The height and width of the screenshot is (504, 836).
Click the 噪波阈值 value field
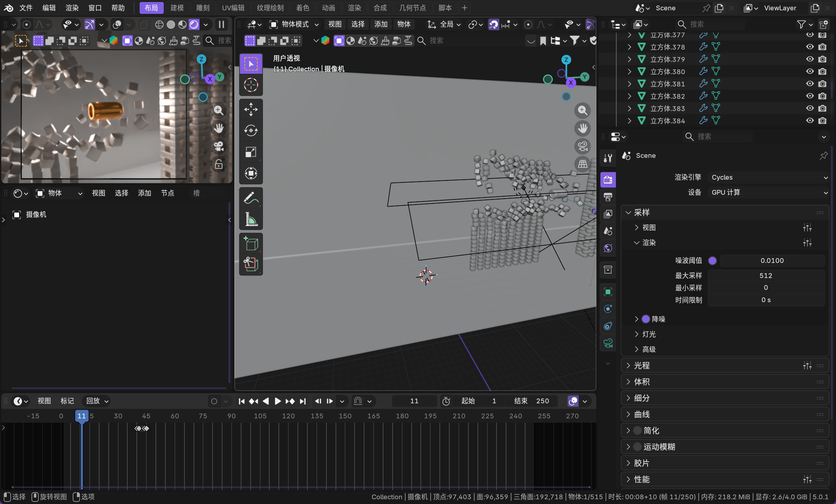(772, 261)
